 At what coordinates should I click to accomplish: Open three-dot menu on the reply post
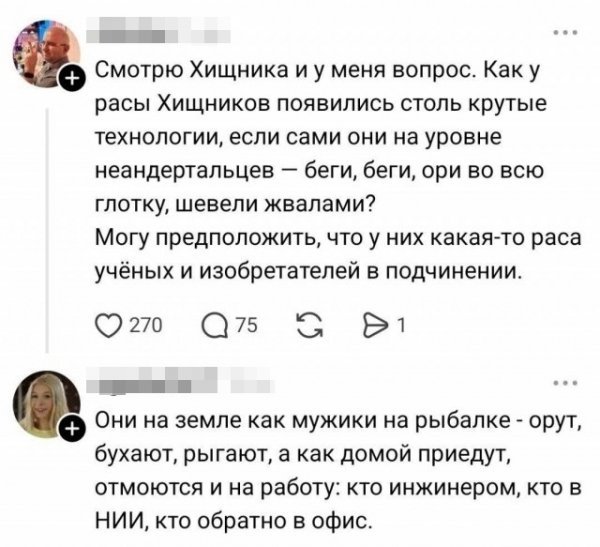point(567,382)
